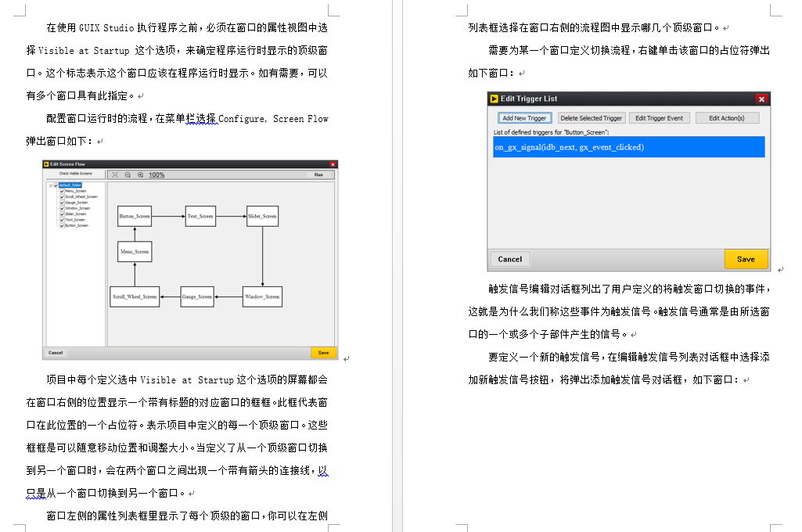The height and width of the screenshot is (532, 802).
Task: Click the yellow logo icon in Edit Trigger List title
Action: 494,99
